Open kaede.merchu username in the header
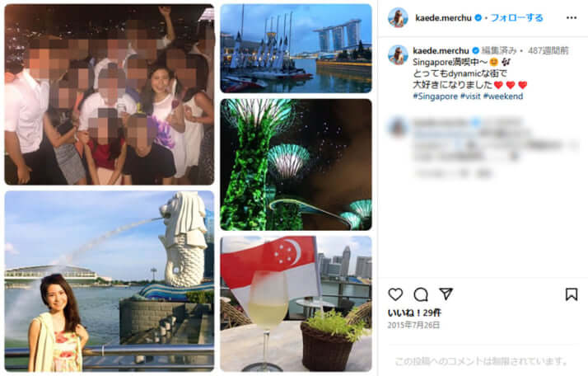The width and height of the screenshot is (588, 376). click(x=443, y=17)
